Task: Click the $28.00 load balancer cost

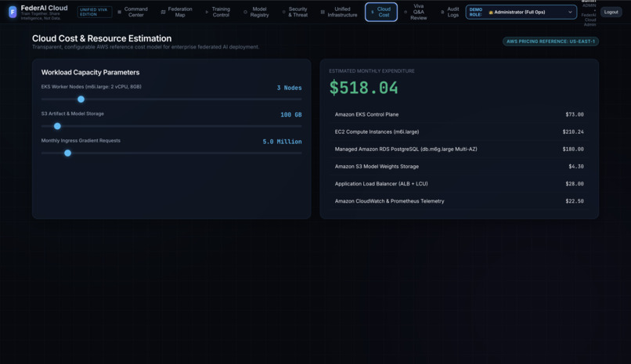Action: click(575, 183)
